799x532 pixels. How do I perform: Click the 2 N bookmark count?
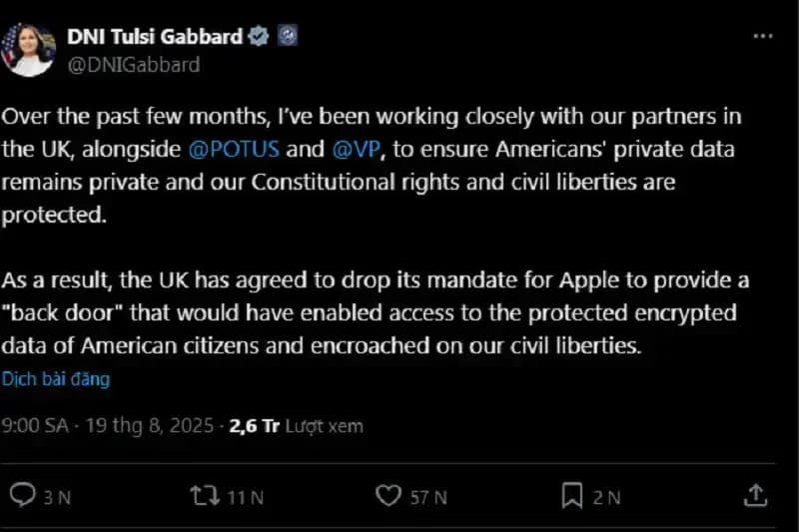coord(606,496)
